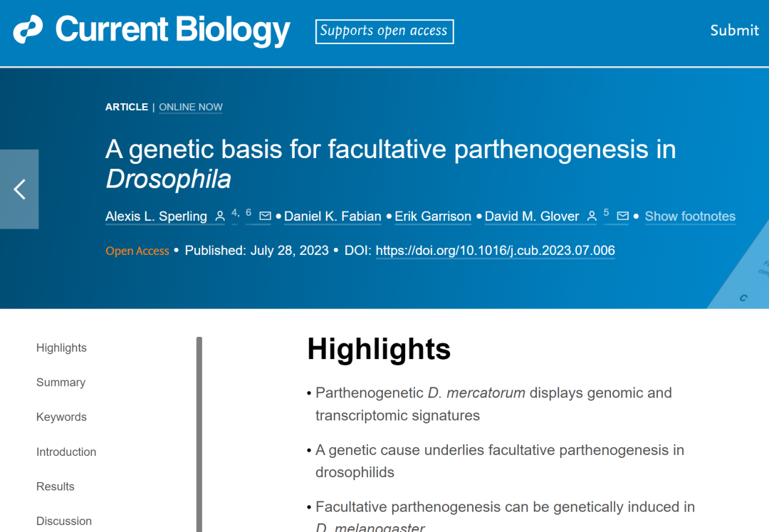This screenshot has height=532, width=769.
Task: Click the Submit menu item
Action: click(x=734, y=31)
